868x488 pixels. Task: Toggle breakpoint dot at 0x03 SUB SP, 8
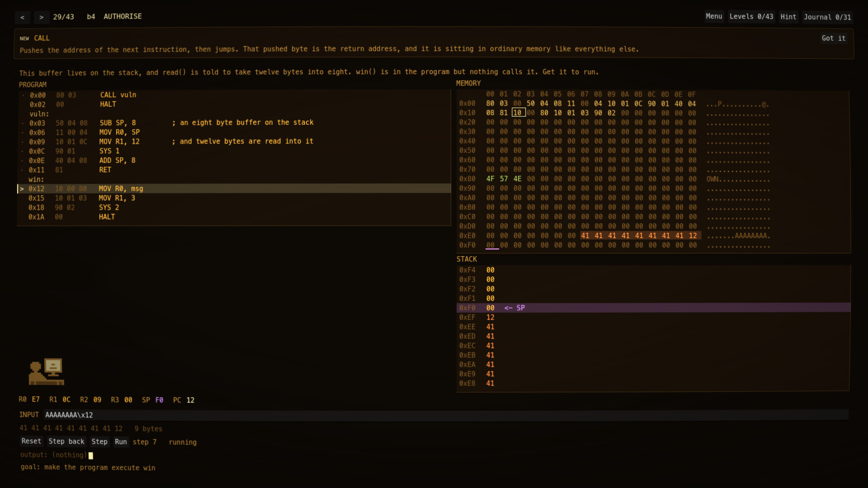pos(23,123)
